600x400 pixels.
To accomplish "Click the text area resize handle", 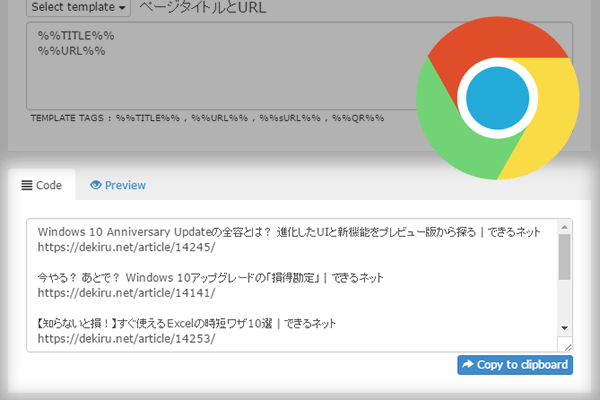I will click(x=568, y=347).
